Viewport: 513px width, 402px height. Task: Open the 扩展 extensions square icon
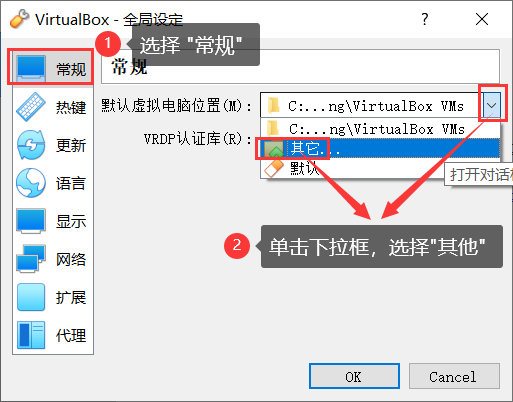tap(31, 297)
